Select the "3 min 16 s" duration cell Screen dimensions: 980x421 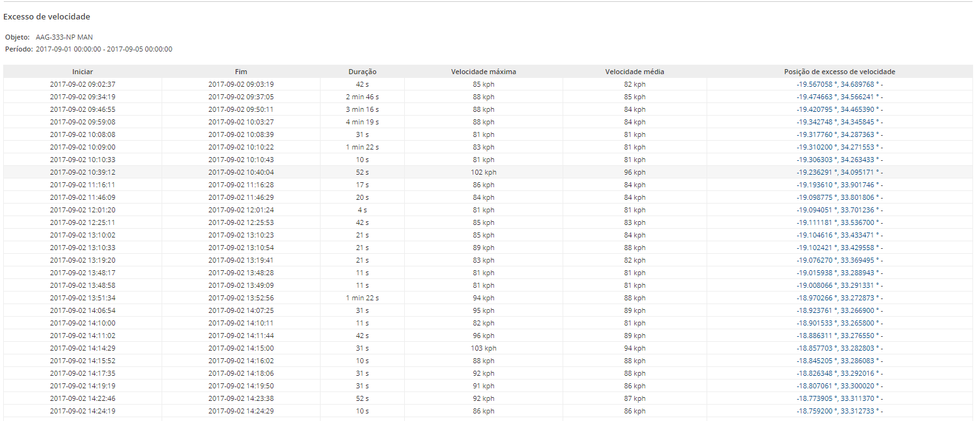362,109
